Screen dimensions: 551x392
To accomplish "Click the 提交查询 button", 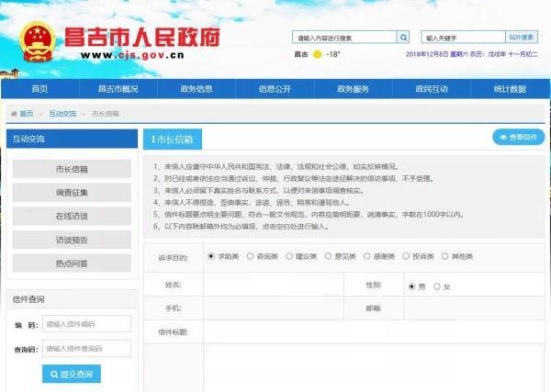I will pyautogui.click(x=72, y=374).
